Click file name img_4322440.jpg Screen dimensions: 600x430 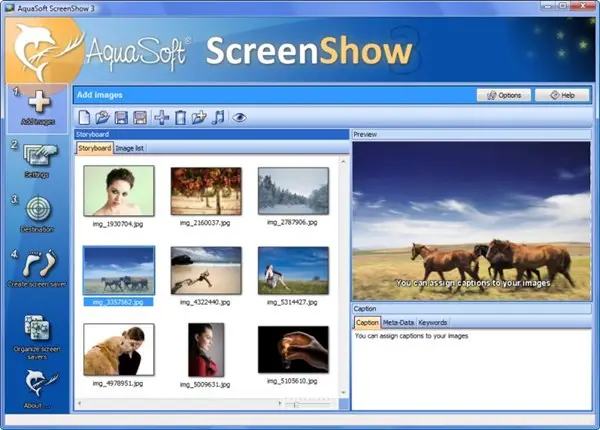coord(205,302)
